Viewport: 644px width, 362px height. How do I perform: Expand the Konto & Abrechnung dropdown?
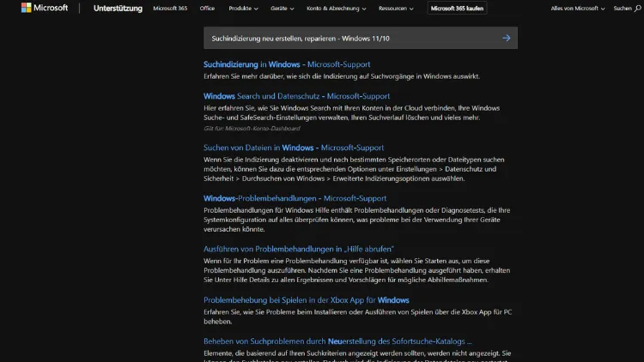[336, 9]
